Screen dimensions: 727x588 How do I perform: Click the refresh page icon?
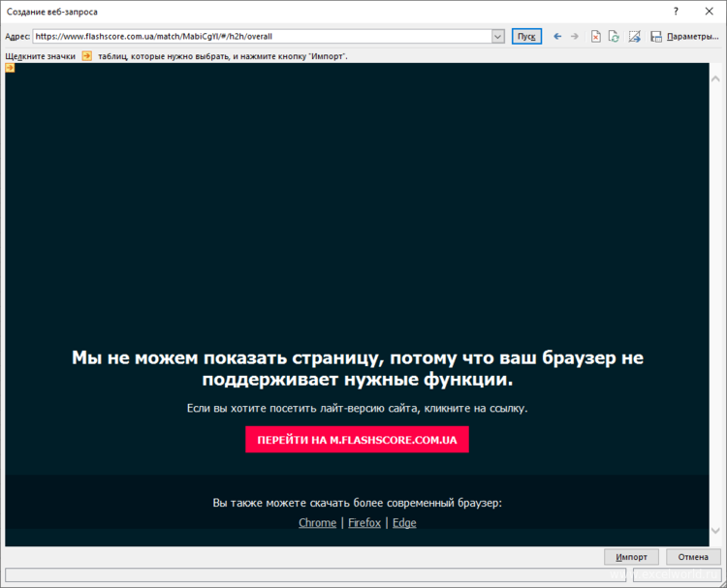click(x=614, y=36)
